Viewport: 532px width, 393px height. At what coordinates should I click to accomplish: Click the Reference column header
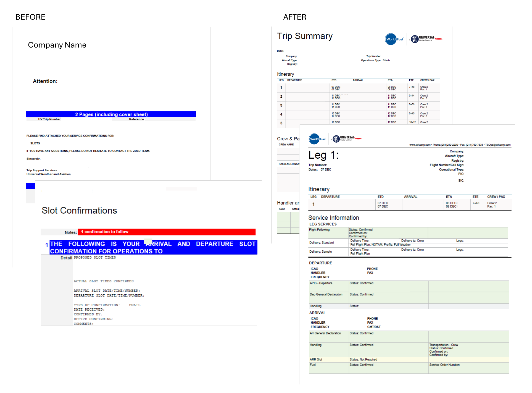(136, 119)
